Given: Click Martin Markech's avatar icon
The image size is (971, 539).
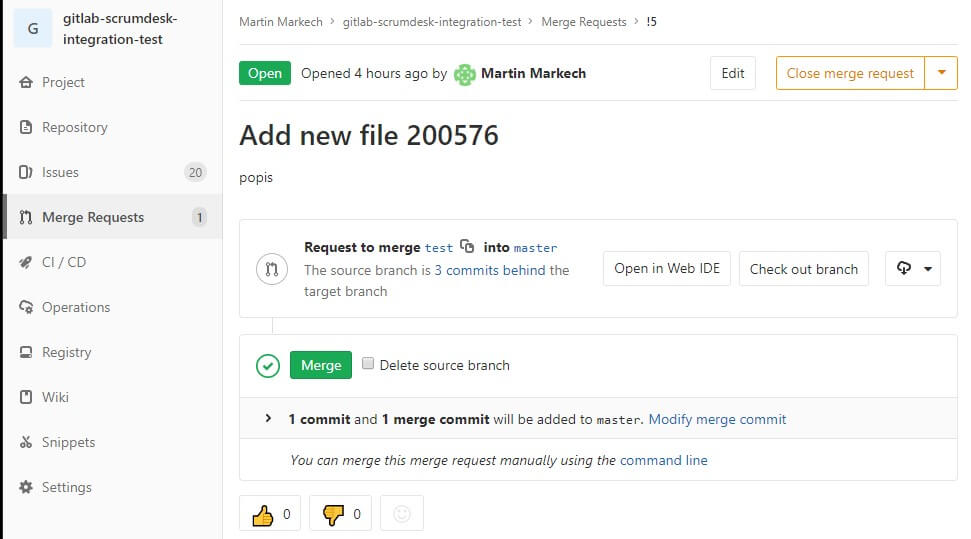Looking at the screenshot, I should [x=464, y=74].
